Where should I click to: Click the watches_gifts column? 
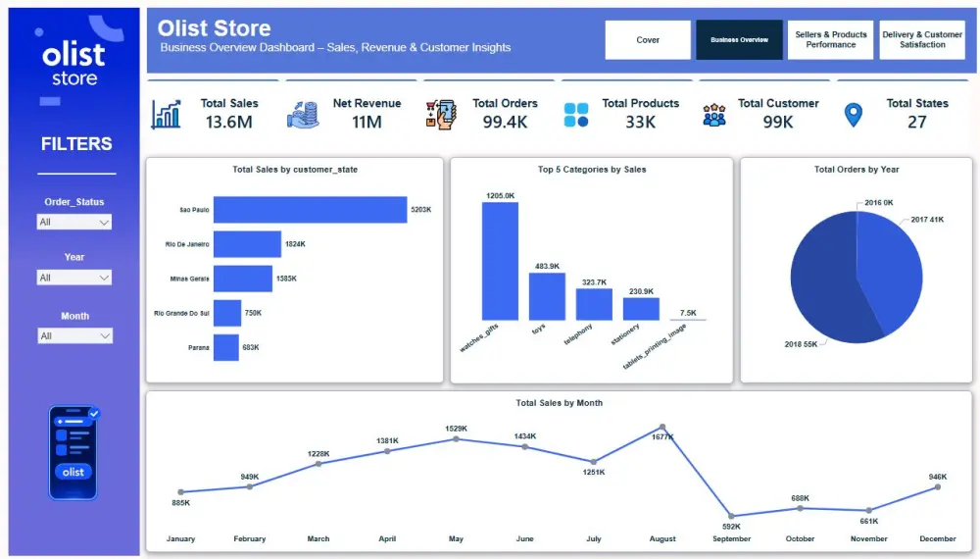click(500, 262)
